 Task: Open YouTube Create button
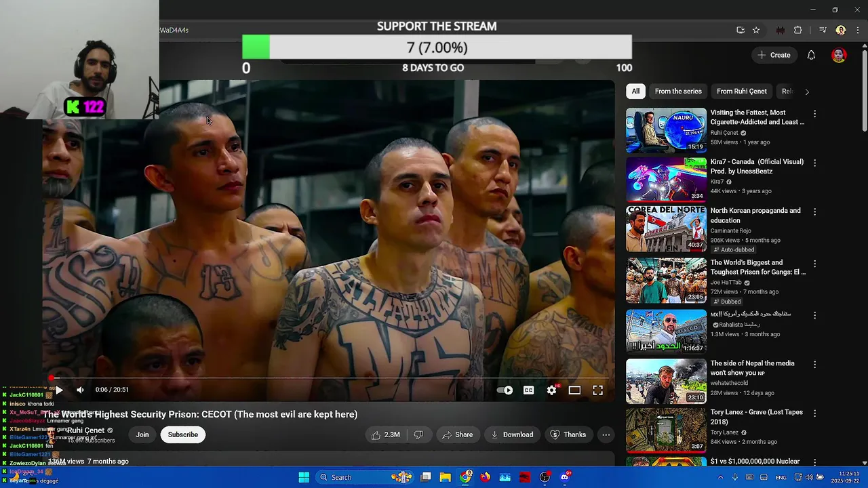pos(774,55)
